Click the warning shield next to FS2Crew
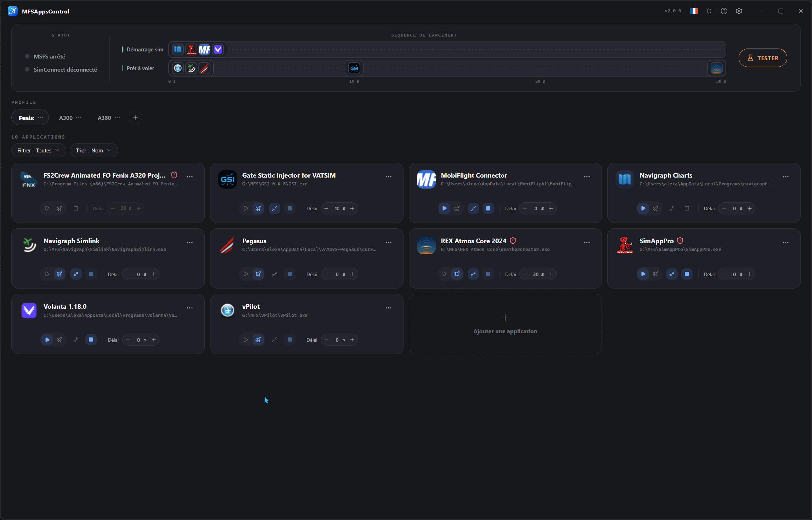 [174, 175]
